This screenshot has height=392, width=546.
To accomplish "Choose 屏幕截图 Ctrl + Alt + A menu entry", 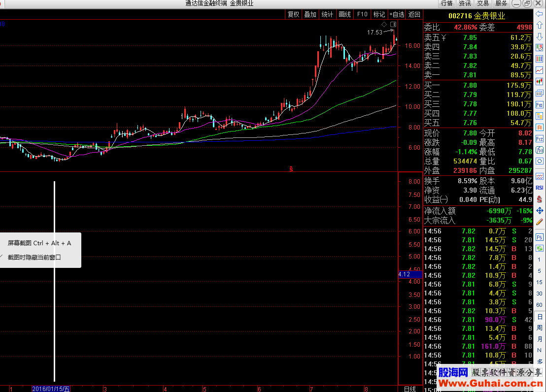I will 39,243.
